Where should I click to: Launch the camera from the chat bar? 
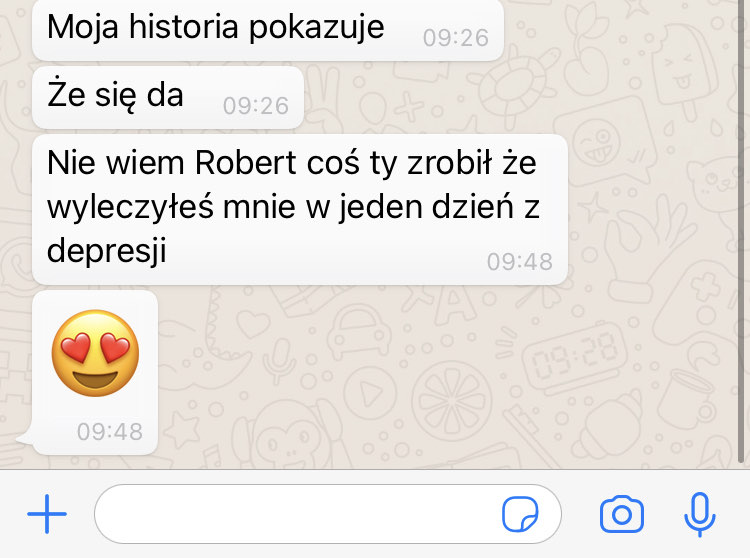(x=622, y=514)
